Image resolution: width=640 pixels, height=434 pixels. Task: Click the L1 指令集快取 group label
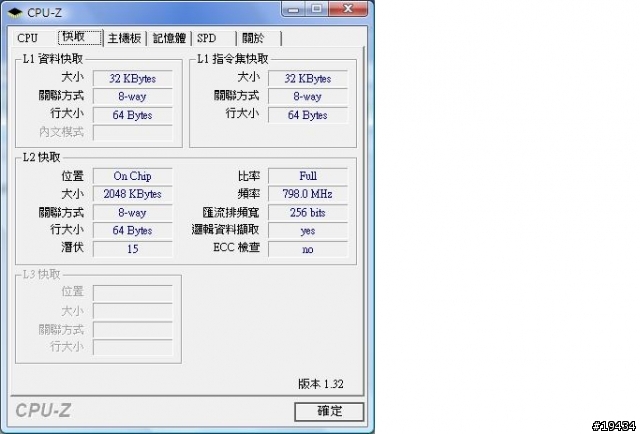(x=233, y=59)
